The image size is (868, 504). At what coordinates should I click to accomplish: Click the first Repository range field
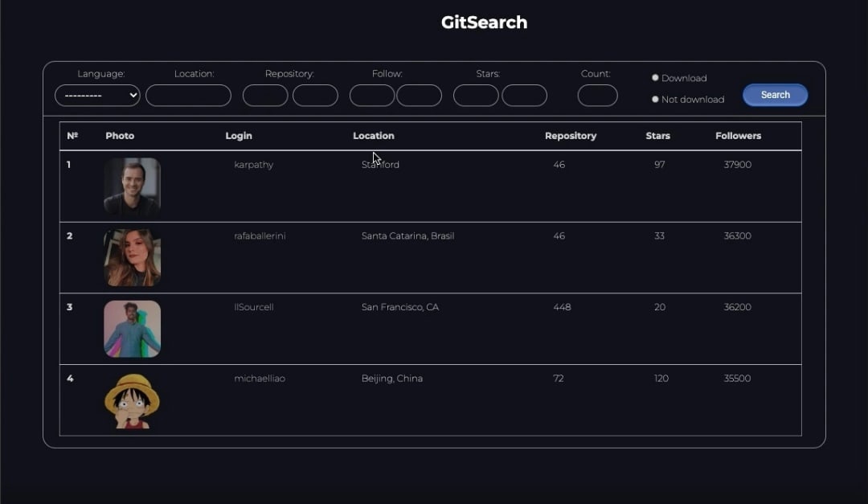265,96
